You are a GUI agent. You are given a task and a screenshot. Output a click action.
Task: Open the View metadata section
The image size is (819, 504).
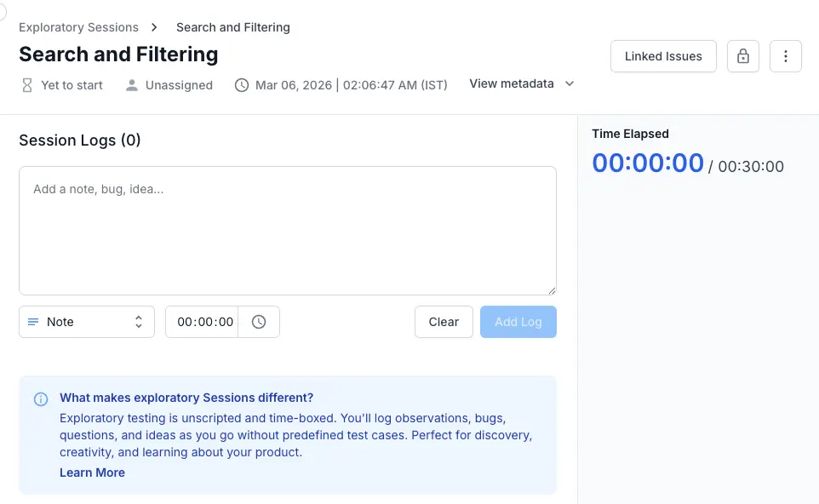(521, 83)
